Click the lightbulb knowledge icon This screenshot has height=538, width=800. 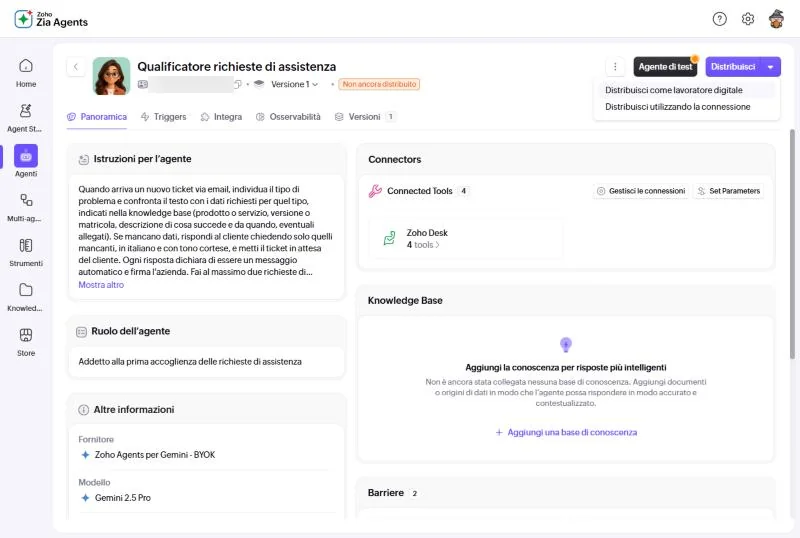[565, 345]
